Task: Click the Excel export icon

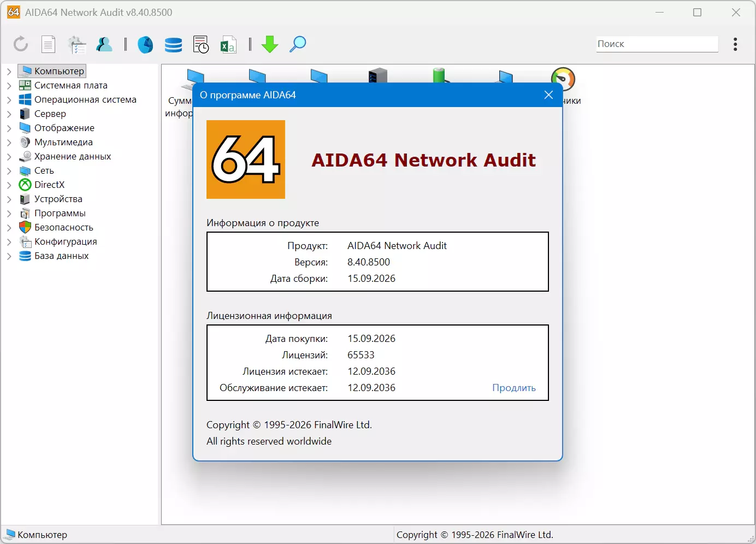Action: [x=228, y=44]
